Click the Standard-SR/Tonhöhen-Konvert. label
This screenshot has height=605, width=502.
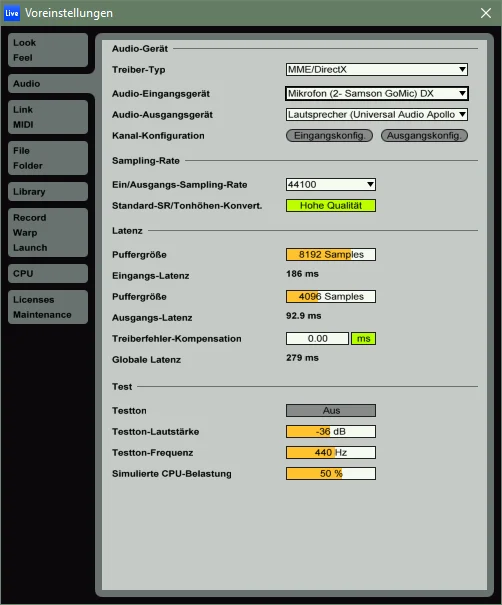coord(187,206)
